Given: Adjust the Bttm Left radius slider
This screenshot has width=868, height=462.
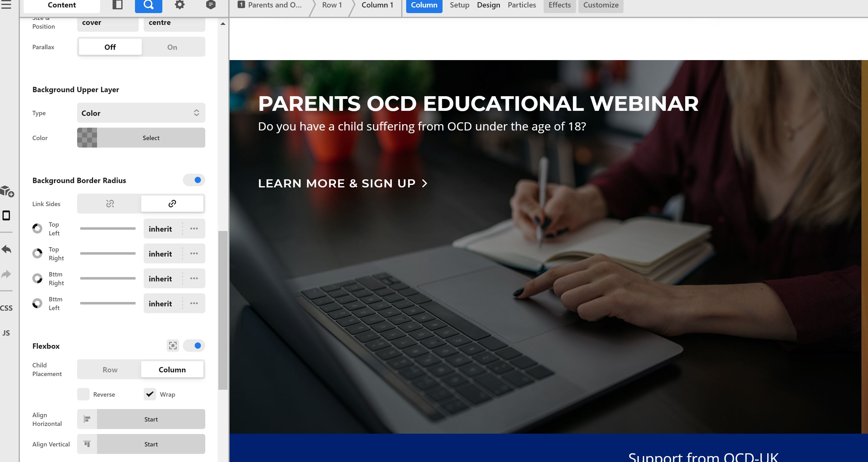Looking at the screenshot, I should (x=108, y=304).
